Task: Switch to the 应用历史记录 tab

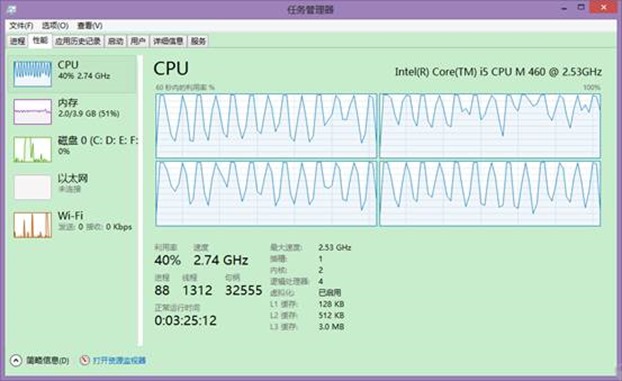Action: coord(78,41)
